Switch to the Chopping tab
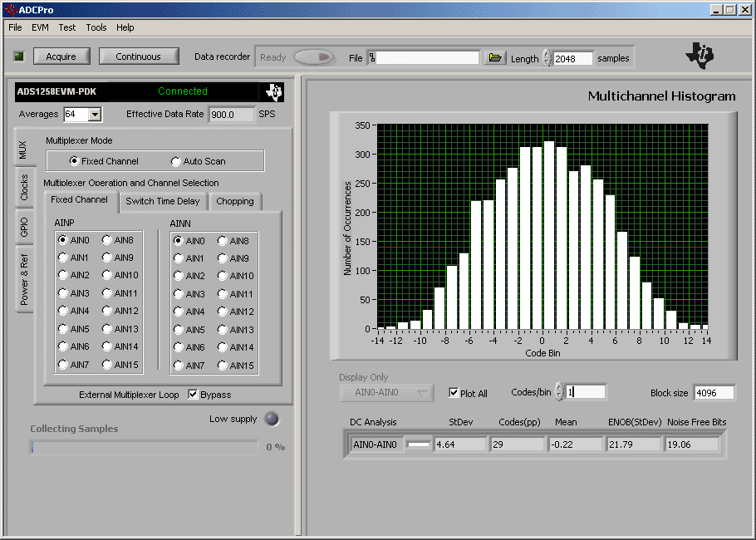 [235, 201]
